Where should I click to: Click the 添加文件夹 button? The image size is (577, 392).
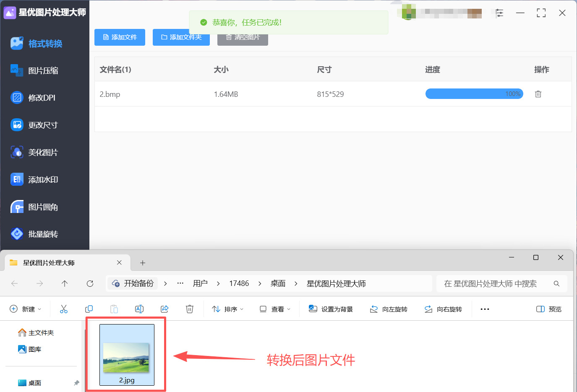pyautogui.click(x=181, y=37)
